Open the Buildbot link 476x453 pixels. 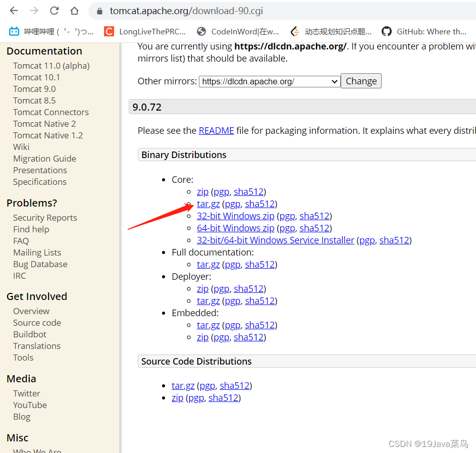click(x=30, y=334)
